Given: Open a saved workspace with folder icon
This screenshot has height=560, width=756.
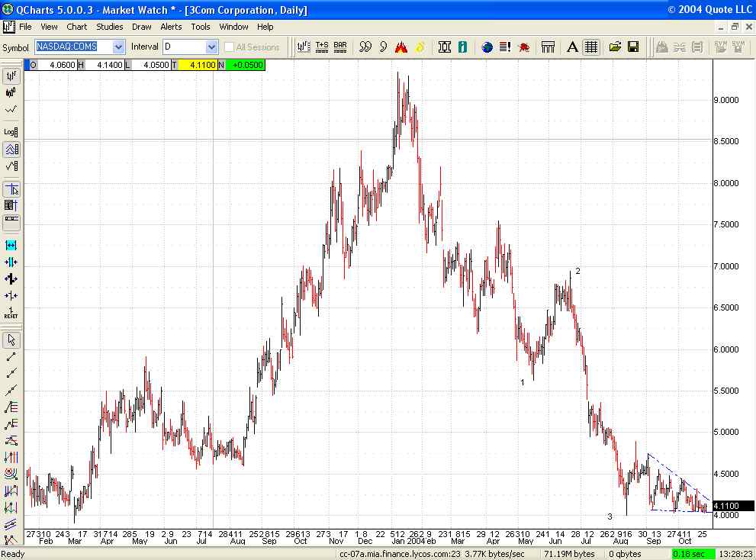Looking at the screenshot, I should tap(615, 47).
